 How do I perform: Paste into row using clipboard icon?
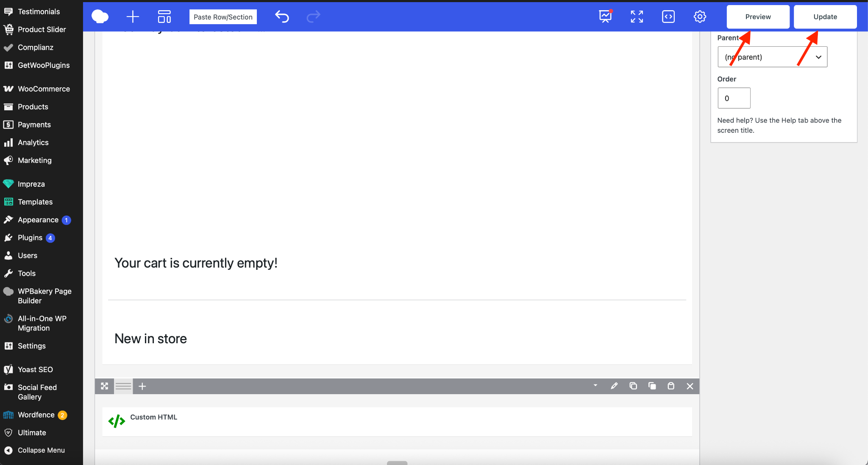coord(671,386)
